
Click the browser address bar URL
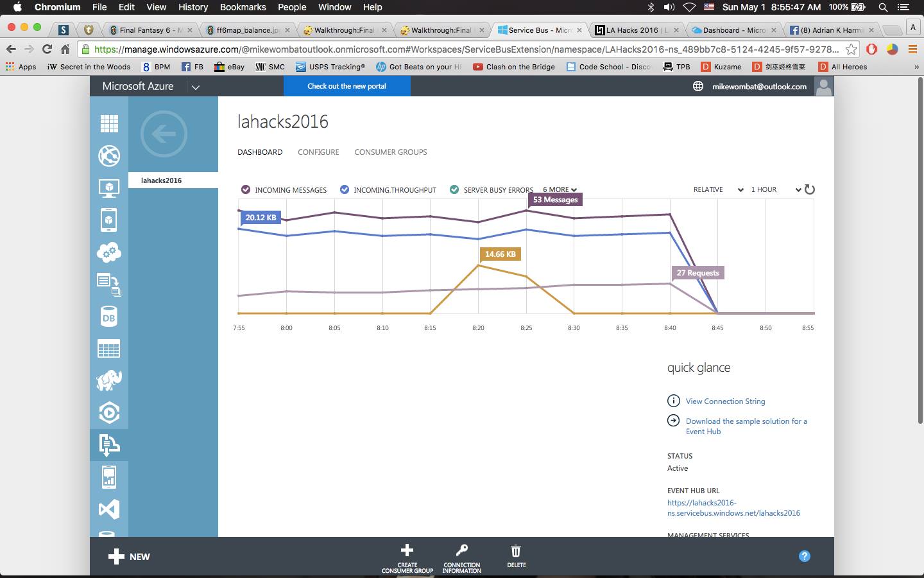tap(466, 49)
